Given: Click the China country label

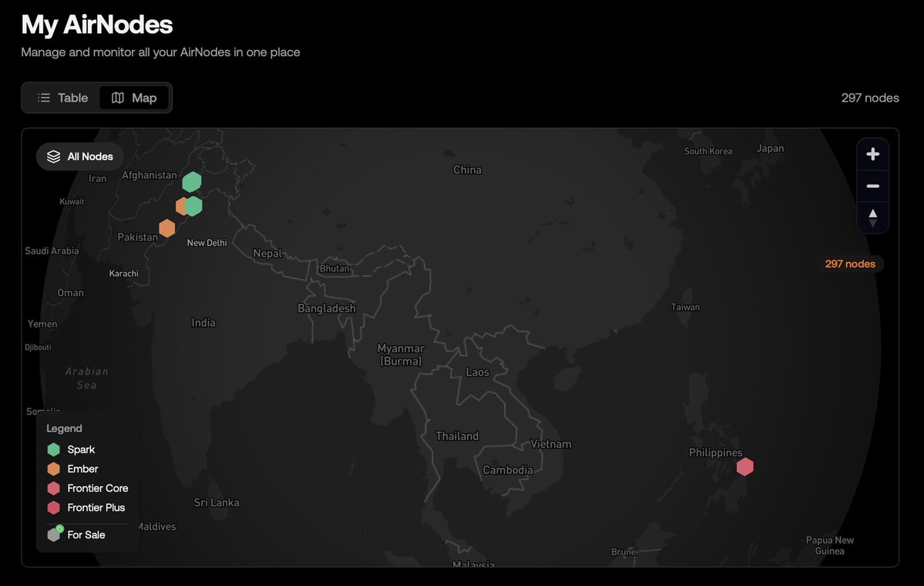Looking at the screenshot, I should click(x=467, y=170).
